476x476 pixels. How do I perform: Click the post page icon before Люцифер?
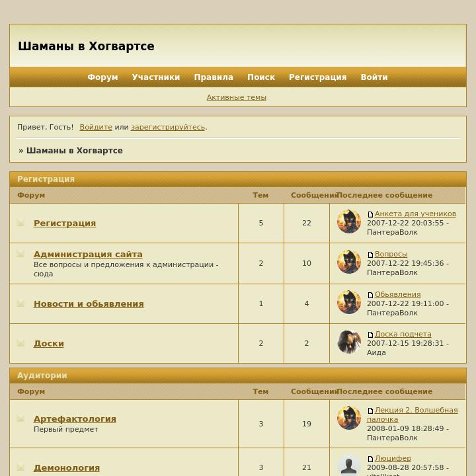[x=370, y=459]
